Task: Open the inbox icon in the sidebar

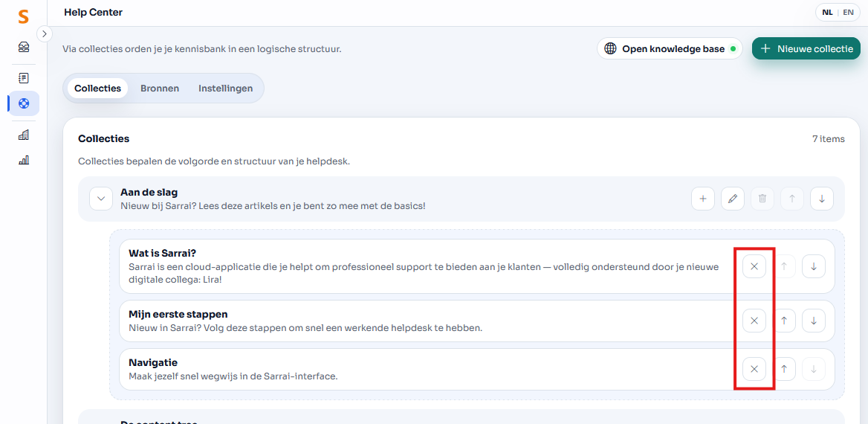Action: (24, 48)
